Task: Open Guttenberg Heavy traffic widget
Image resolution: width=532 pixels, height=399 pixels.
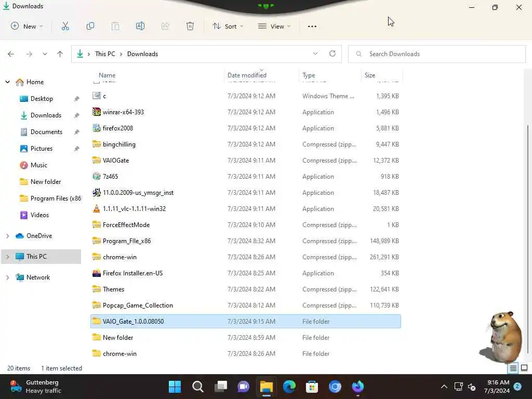Action: pyautogui.click(x=36, y=387)
